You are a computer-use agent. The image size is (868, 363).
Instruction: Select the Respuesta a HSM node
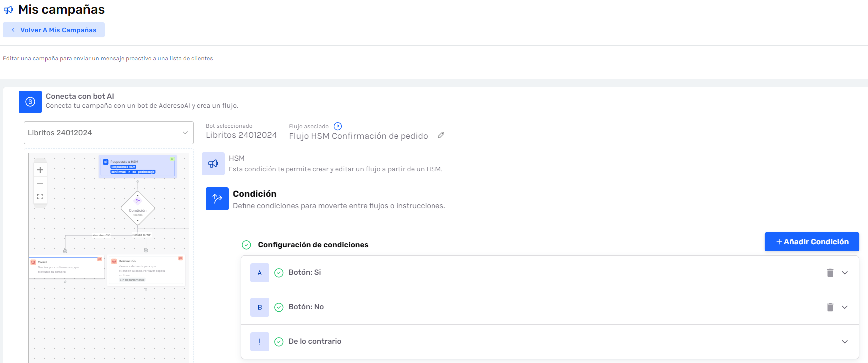coord(138,167)
